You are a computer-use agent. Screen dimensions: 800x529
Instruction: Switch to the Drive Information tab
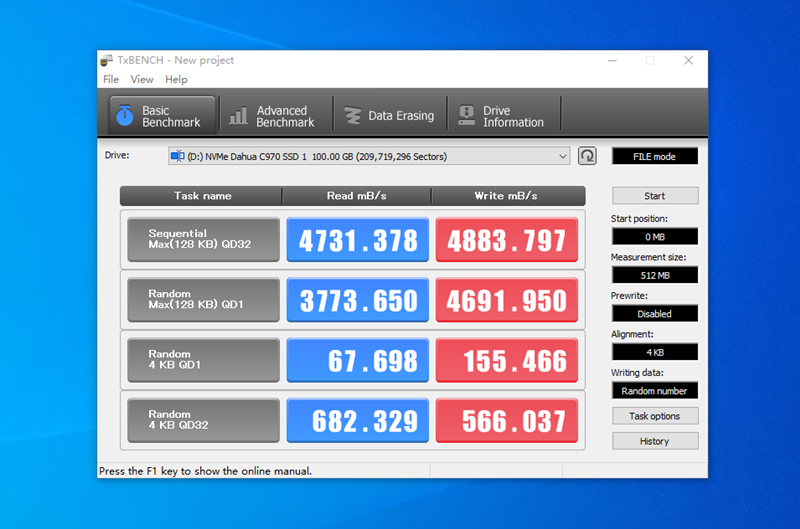pyautogui.click(x=504, y=116)
